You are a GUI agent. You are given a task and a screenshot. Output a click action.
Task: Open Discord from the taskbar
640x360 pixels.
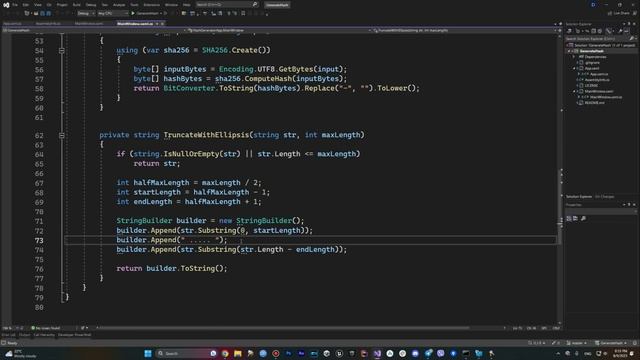pyautogui.click(x=415, y=353)
